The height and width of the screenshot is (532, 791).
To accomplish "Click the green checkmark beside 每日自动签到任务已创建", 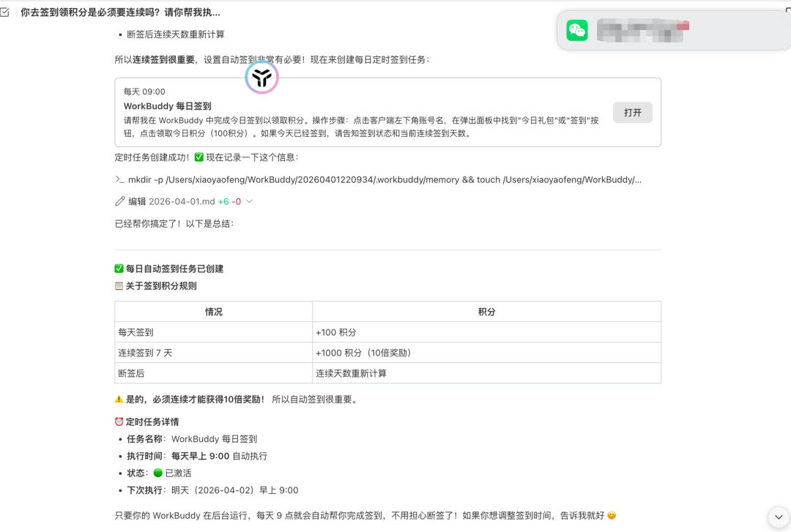I will [x=119, y=269].
